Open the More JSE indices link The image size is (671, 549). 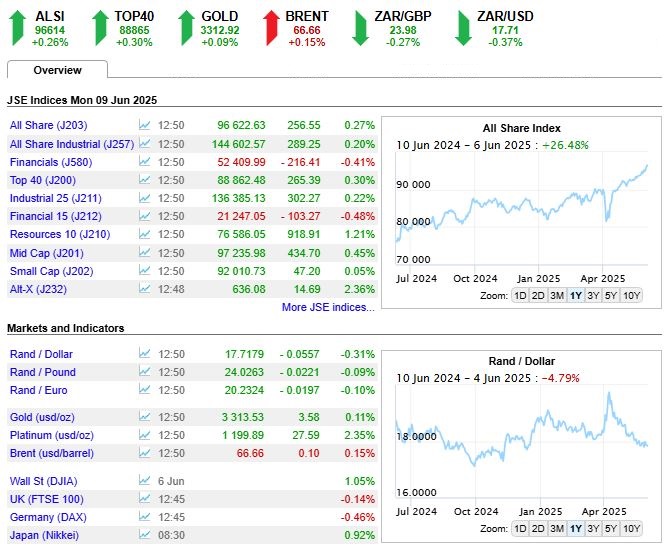[x=328, y=307]
